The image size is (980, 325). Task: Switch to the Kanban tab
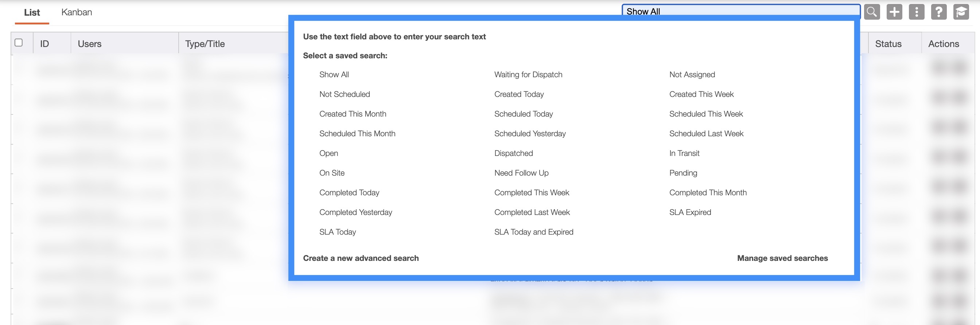pyautogui.click(x=77, y=12)
